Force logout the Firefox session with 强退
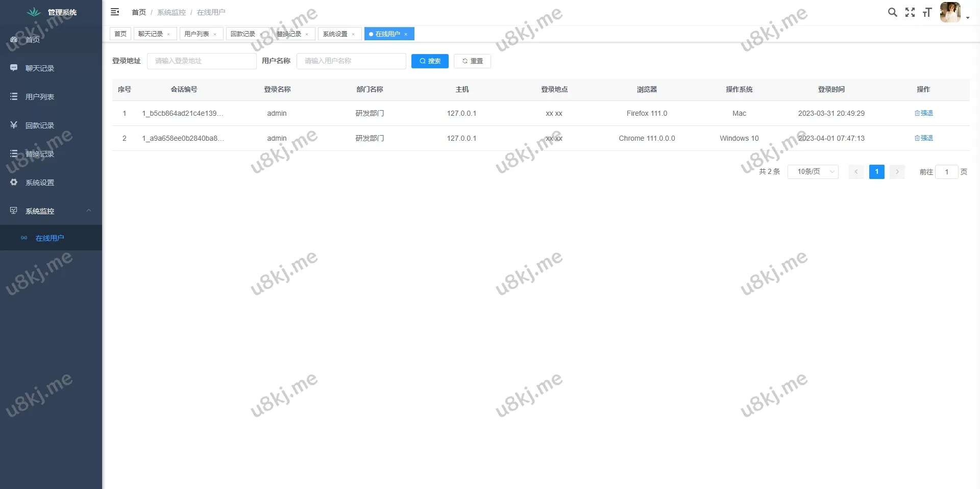This screenshot has height=489, width=980. [923, 113]
